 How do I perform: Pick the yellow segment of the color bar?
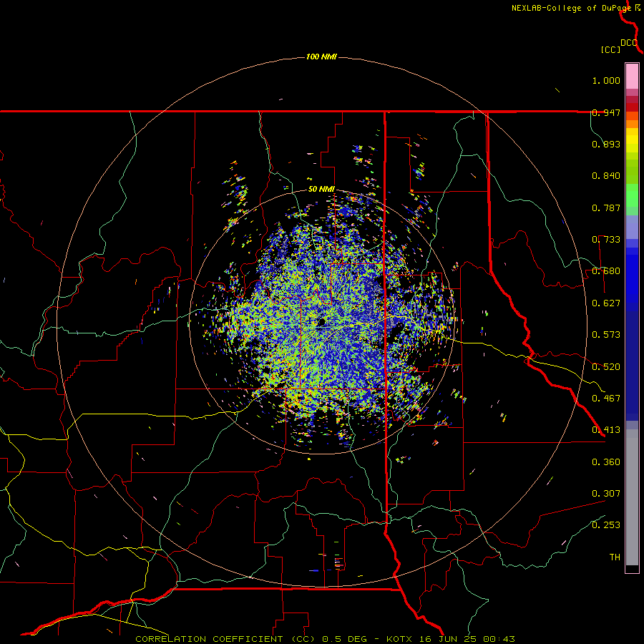click(x=632, y=141)
